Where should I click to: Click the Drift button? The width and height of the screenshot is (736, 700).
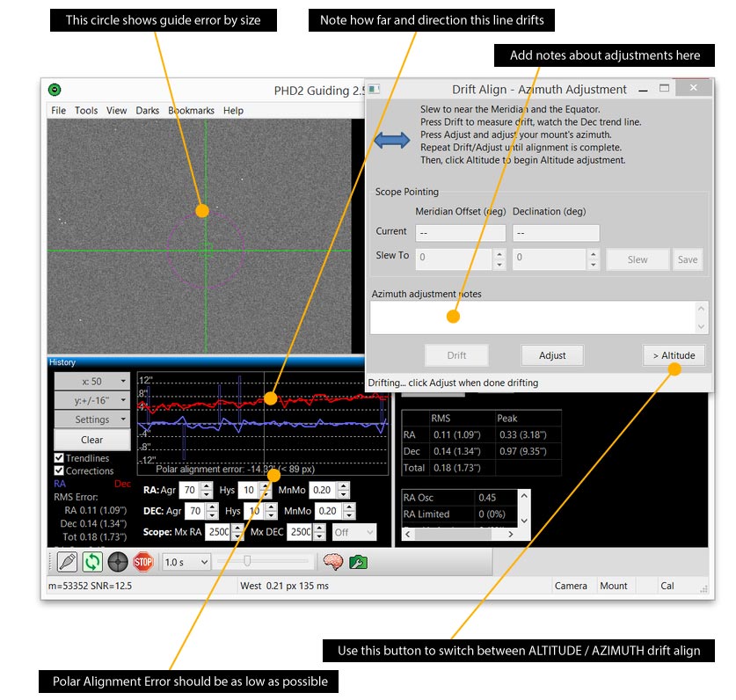[x=456, y=355]
